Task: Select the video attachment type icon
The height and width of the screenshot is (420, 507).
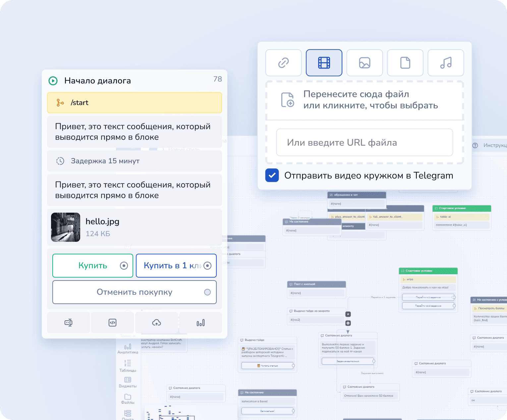Action: (324, 63)
